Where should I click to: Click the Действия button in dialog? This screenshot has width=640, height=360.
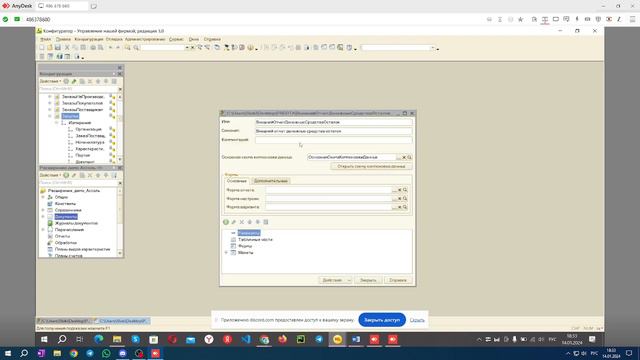pyautogui.click(x=335, y=280)
